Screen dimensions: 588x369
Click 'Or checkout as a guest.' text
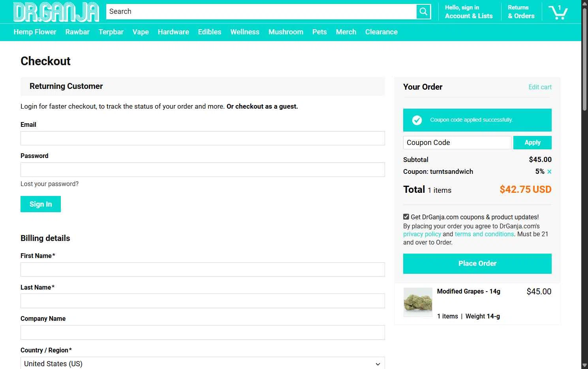[x=262, y=106]
